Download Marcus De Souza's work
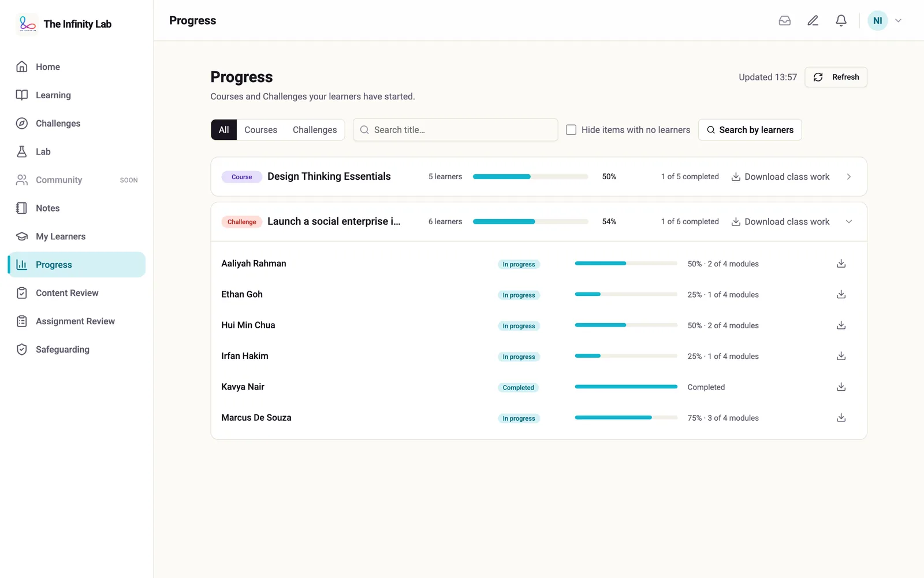 (x=841, y=418)
